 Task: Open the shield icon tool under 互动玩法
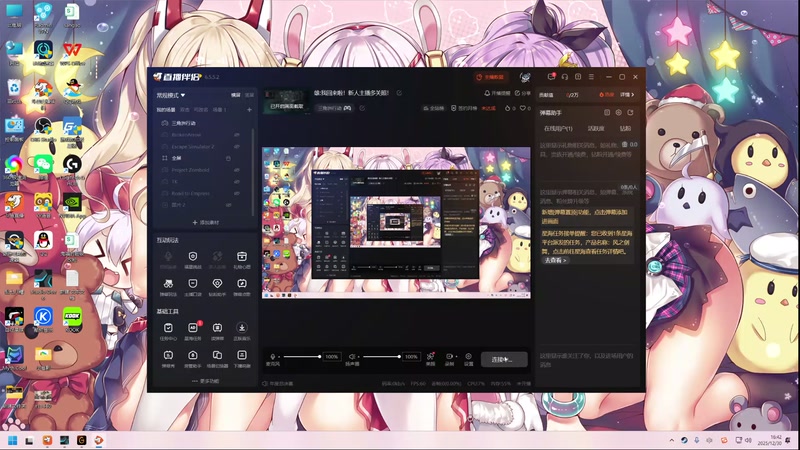193,259
